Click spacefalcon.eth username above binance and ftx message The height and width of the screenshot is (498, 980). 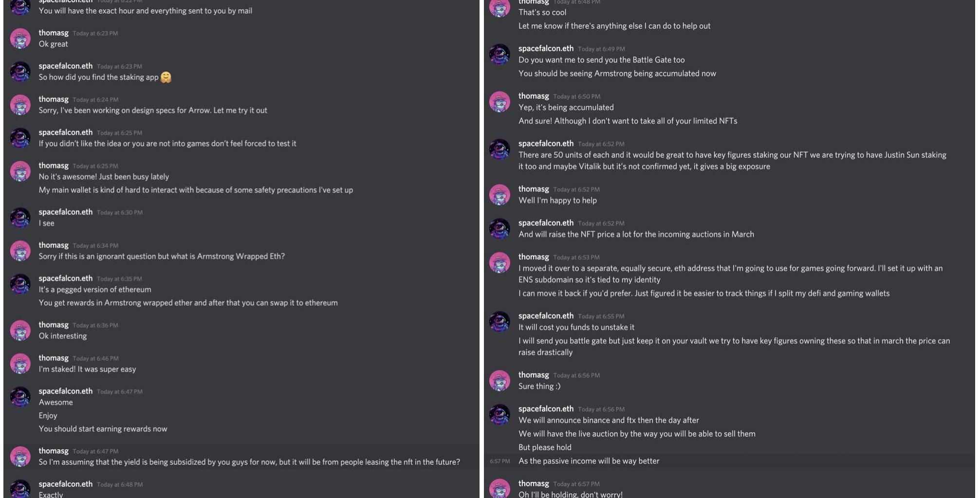click(546, 409)
